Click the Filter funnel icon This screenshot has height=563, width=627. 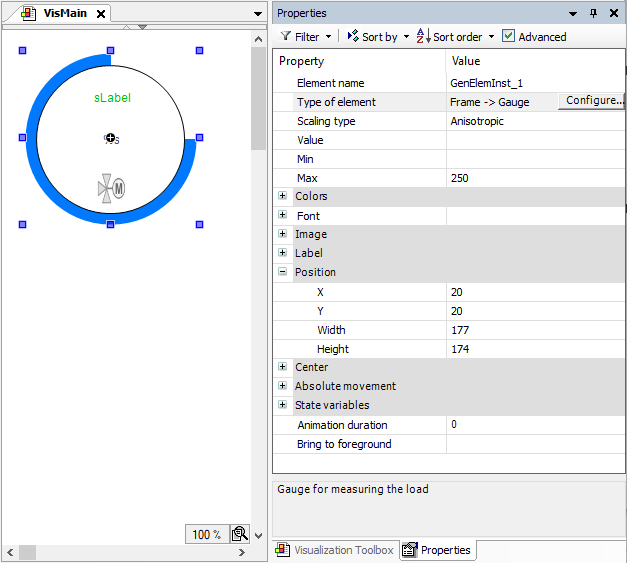pyautogui.click(x=286, y=37)
